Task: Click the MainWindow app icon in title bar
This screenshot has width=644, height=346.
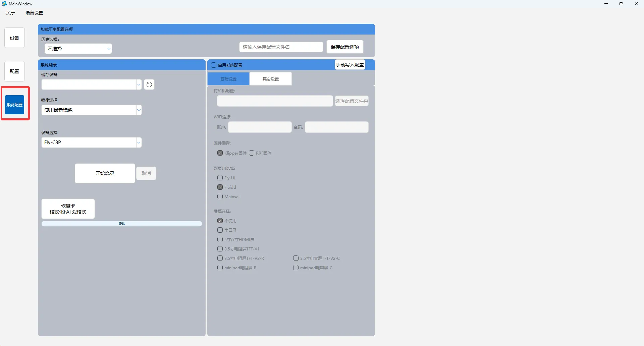Action: 4,4
